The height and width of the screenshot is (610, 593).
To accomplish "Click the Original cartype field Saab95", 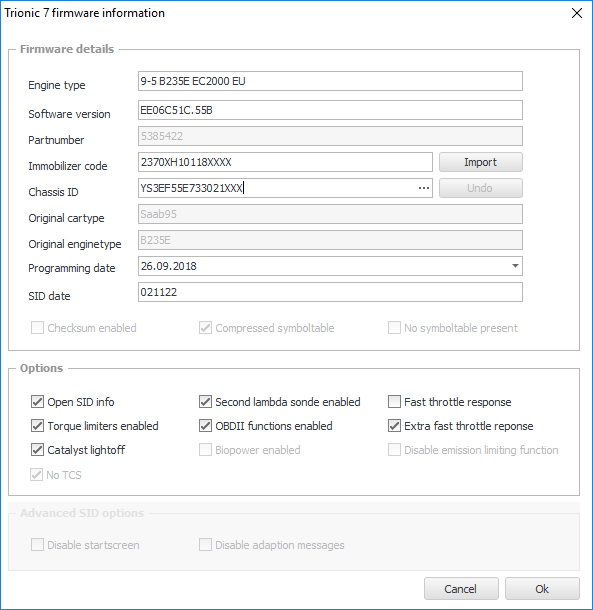I will (x=330, y=214).
